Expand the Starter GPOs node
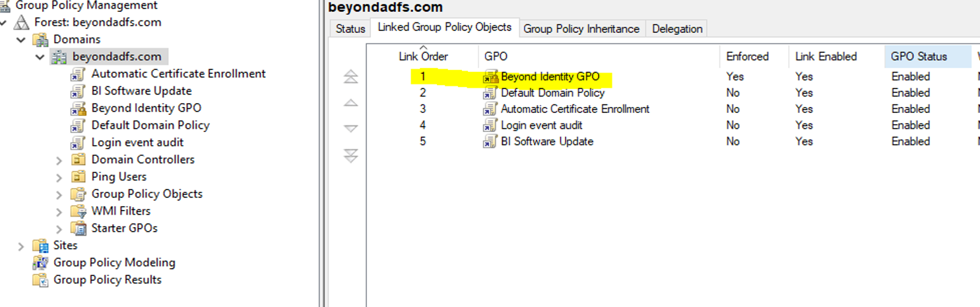The width and height of the screenshot is (980, 307). tap(59, 228)
